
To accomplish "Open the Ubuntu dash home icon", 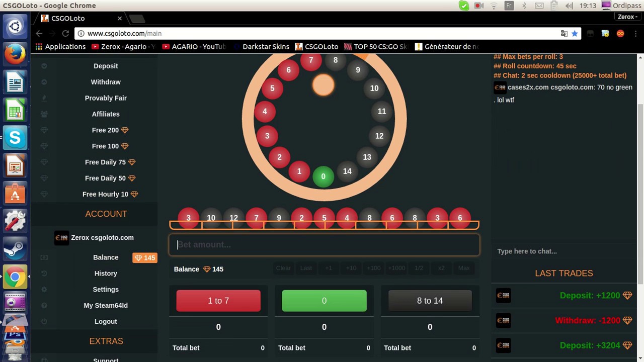I will coord(15,26).
